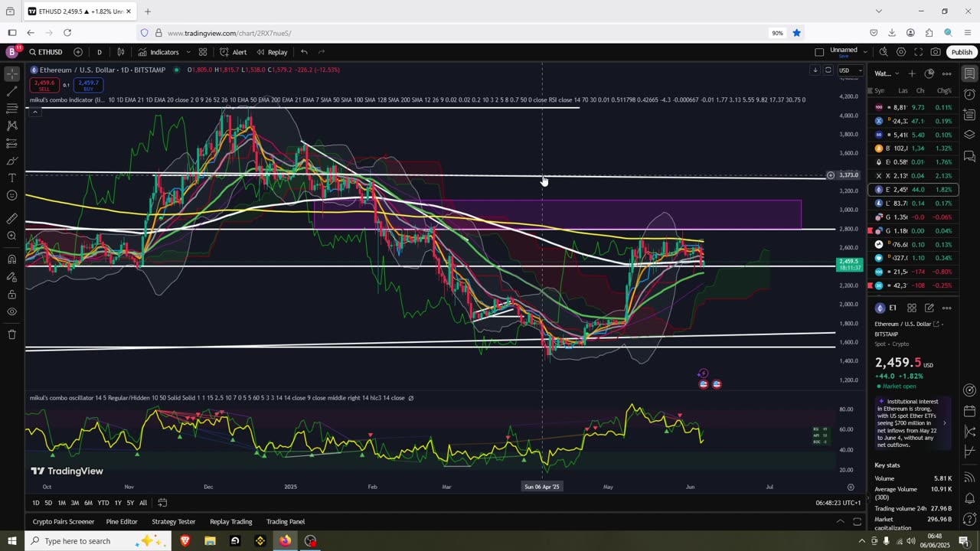Click the browser bookmark star icon
Image resolution: width=980 pixels, height=551 pixels.
796,33
